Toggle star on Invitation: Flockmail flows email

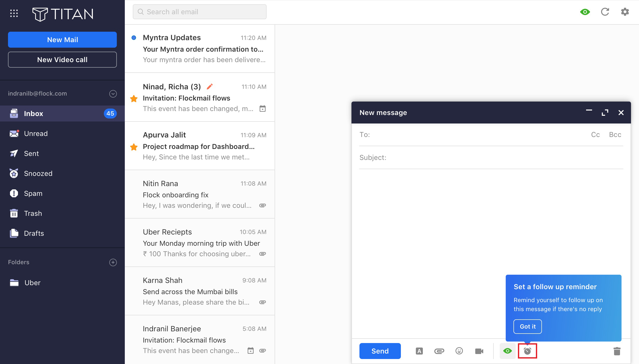[134, 99]
